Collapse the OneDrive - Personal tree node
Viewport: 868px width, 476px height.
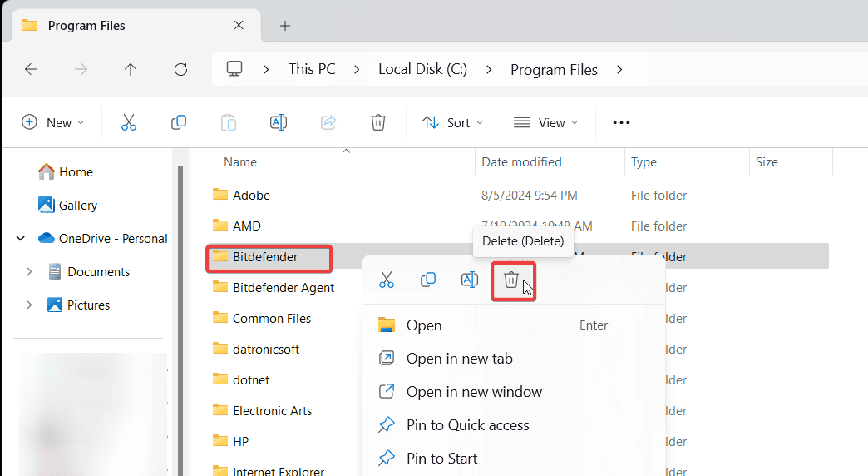21,238
